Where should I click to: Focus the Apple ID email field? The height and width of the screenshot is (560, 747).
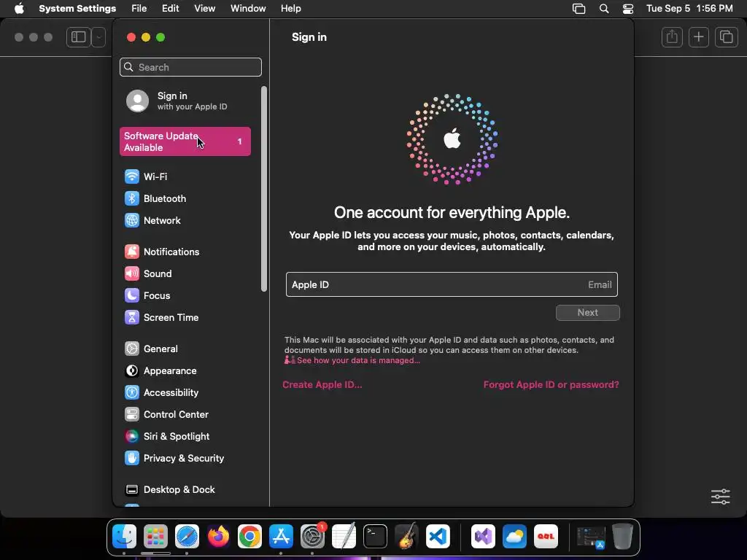(452, 285)
